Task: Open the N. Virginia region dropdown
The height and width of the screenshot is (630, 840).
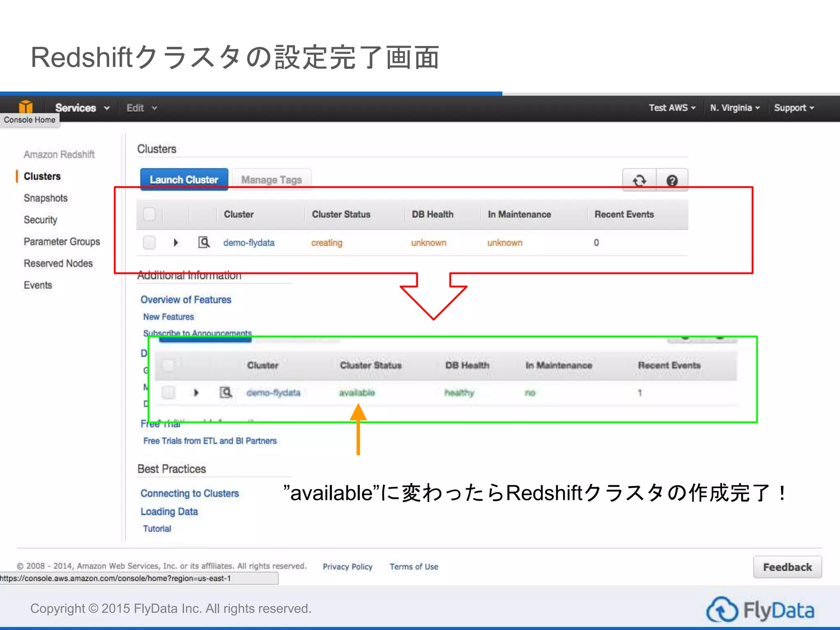Action: point(735,108)
